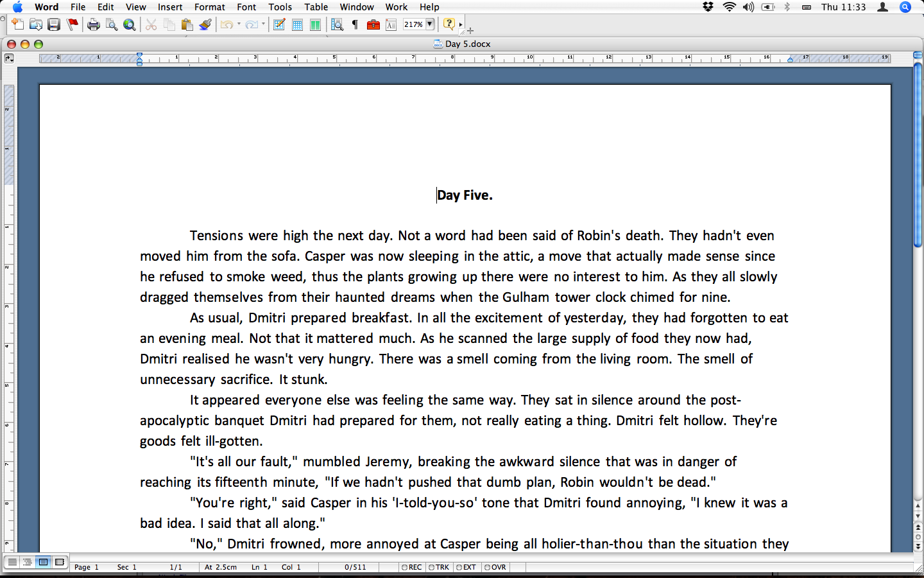The height and width of the screenshot is (578, 924).
Task: Click the 0/511 word count in status bar
Action: (x=355, y=567)
